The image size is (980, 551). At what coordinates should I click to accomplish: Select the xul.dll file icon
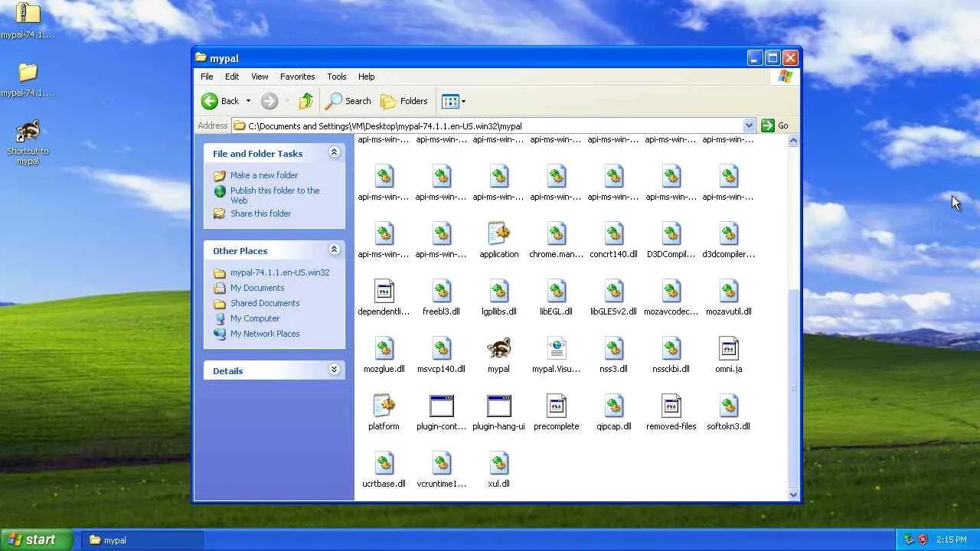(x=498, y=464)
